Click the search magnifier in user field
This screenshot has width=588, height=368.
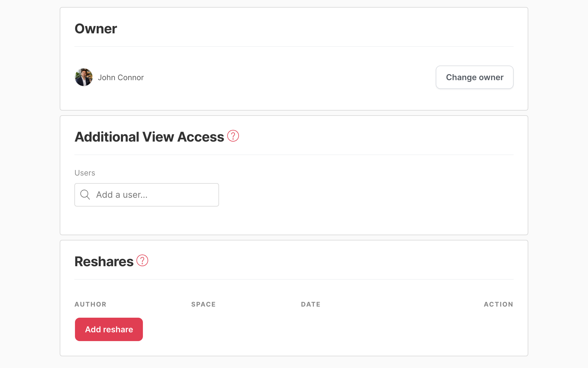85,195
